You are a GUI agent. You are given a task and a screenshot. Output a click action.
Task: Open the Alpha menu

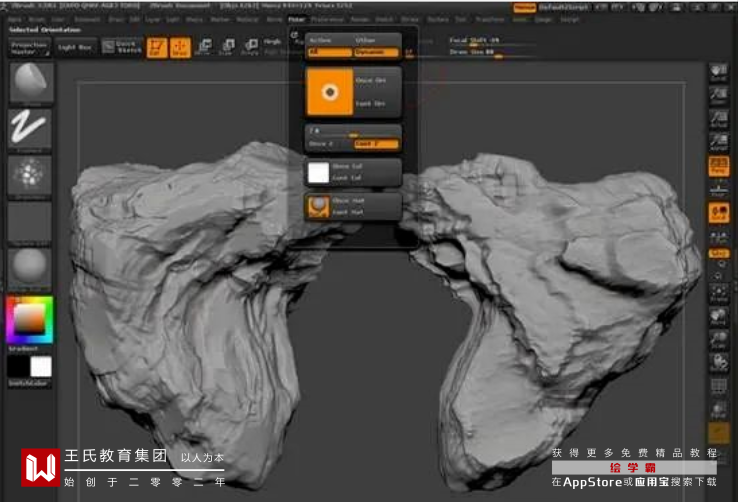[x=15, y=20]
